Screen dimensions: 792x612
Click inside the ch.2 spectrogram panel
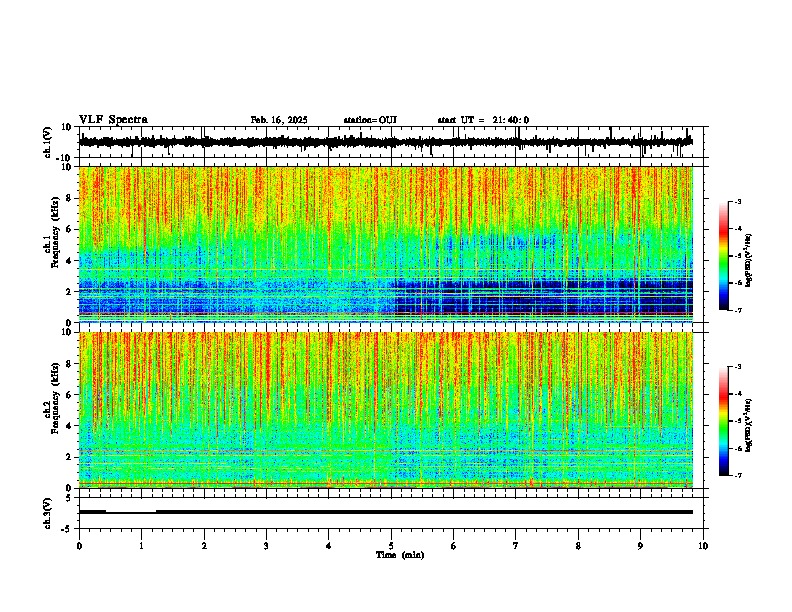tap(385, 410)
